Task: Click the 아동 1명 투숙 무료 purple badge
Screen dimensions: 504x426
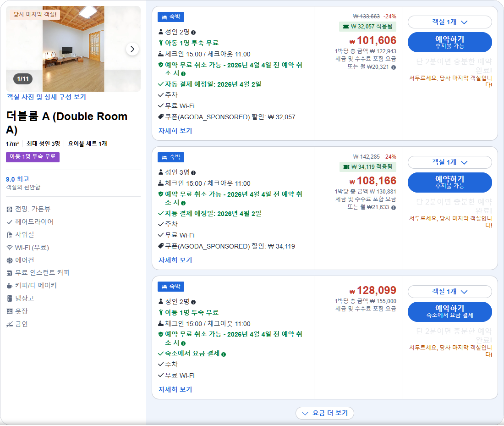Action: click(33, 157)
